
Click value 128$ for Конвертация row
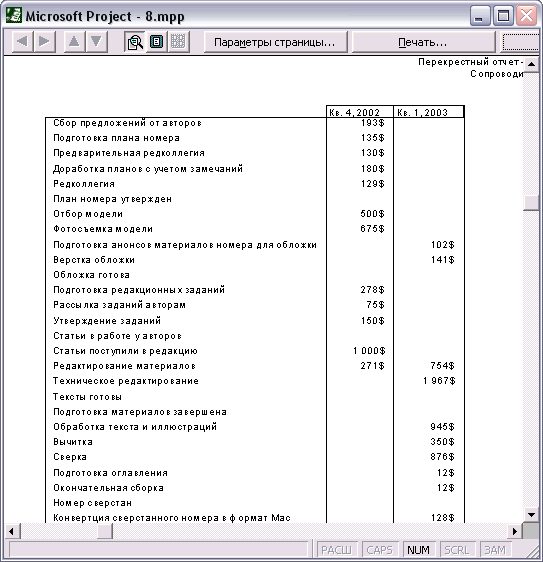pos(443,518)
